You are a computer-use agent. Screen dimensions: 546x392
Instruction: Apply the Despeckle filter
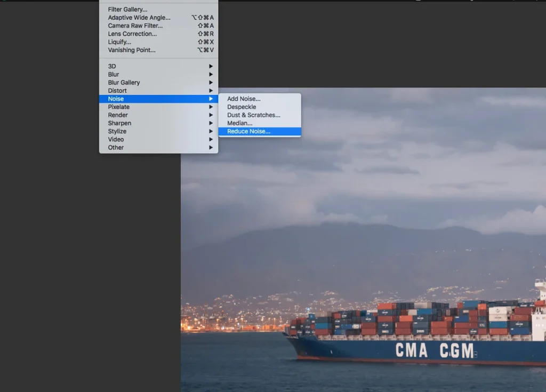coord(260,107)
